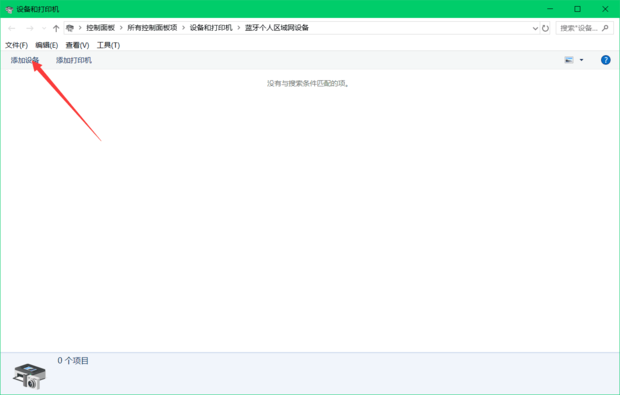Viewport: 620px width, 395px height.
Task: Click 添加设备 toolbar button
Action: pyautogui.click(x=25, y=60)
